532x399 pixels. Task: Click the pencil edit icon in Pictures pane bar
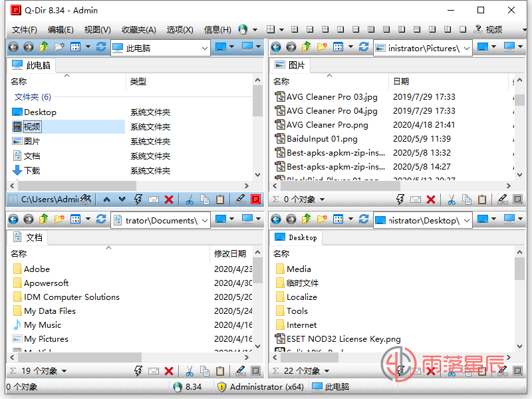(x=503, y=199)
